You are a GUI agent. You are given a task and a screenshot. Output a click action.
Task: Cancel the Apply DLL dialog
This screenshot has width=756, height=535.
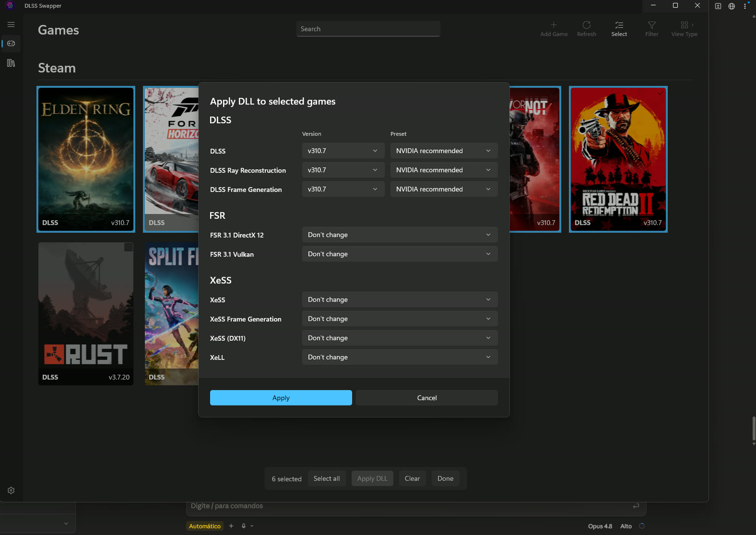427,397
